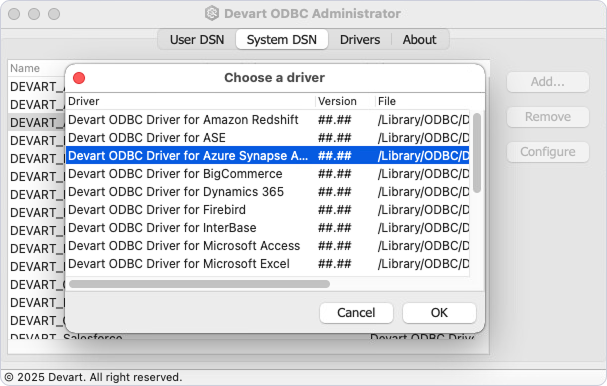Select Devart ODBC Driver for ASE
Image resolution: width=607 pixels, height=386 pixels.
click(267, 138)
